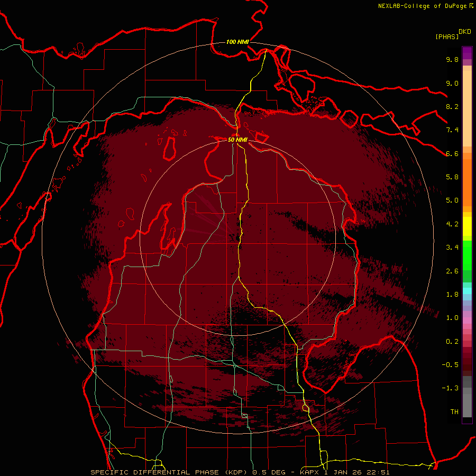Click the 0.2 legend value

point(452,342)
